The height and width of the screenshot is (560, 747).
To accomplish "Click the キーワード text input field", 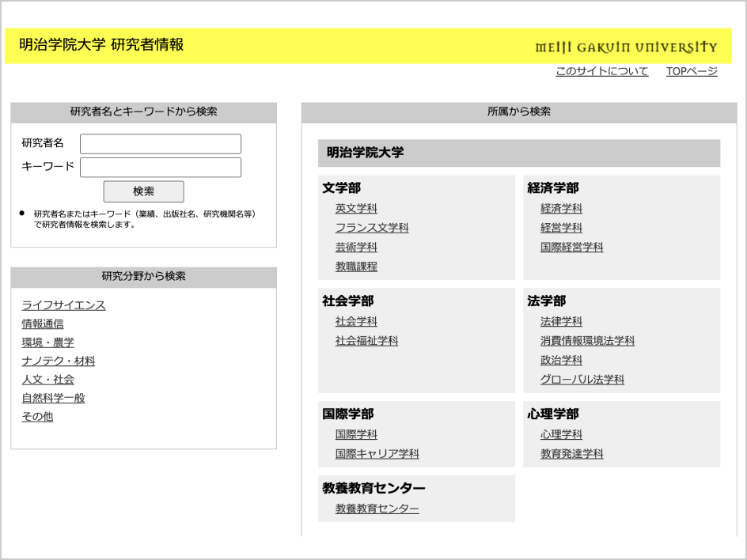I will [x=161, y=167].
